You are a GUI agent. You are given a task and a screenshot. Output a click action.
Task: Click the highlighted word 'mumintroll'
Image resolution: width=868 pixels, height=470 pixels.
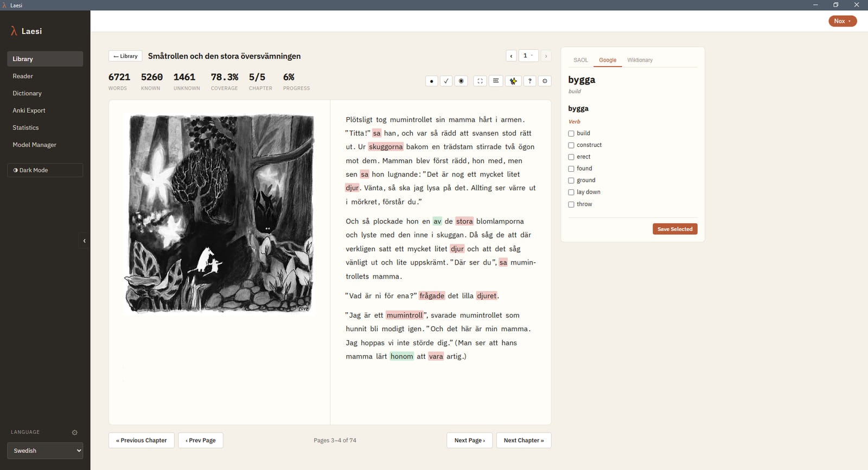tap(404, 316)
